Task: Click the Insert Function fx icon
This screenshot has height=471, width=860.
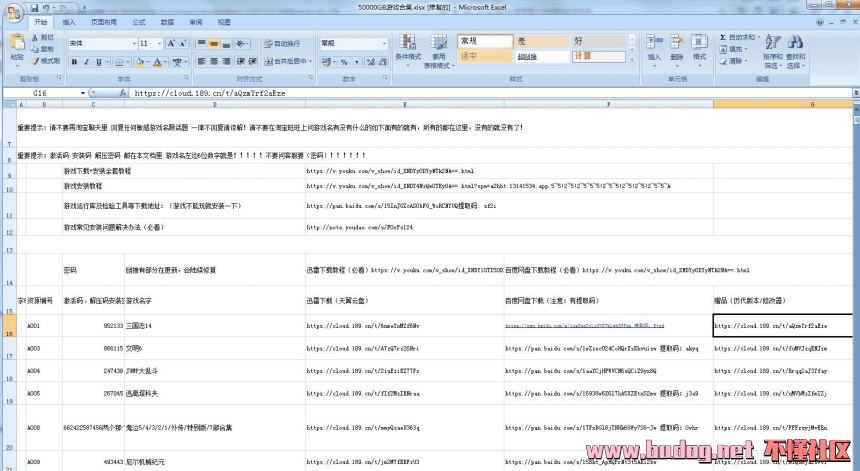Action: (x=120, y=92)
